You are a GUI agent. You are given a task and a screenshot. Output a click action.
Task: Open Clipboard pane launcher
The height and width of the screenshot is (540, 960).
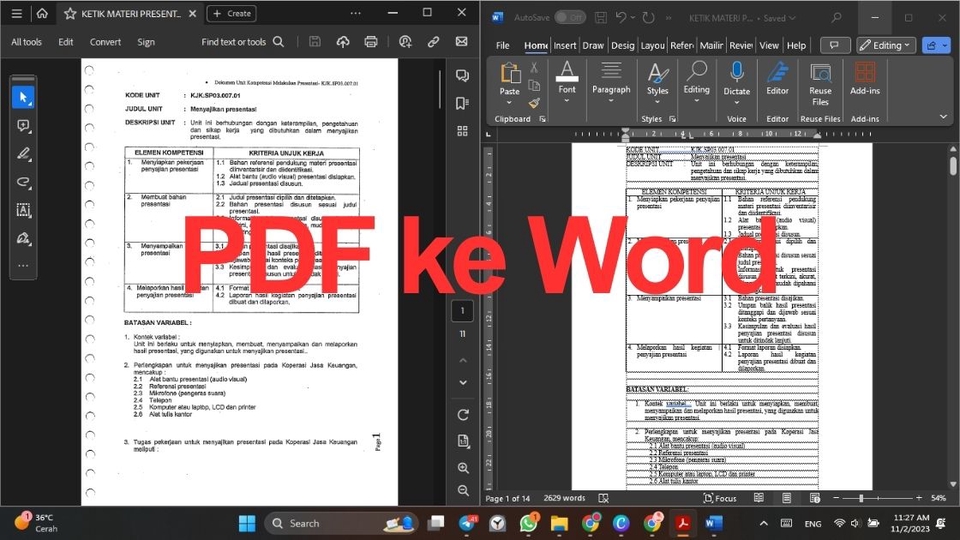[x=542, y=119]
